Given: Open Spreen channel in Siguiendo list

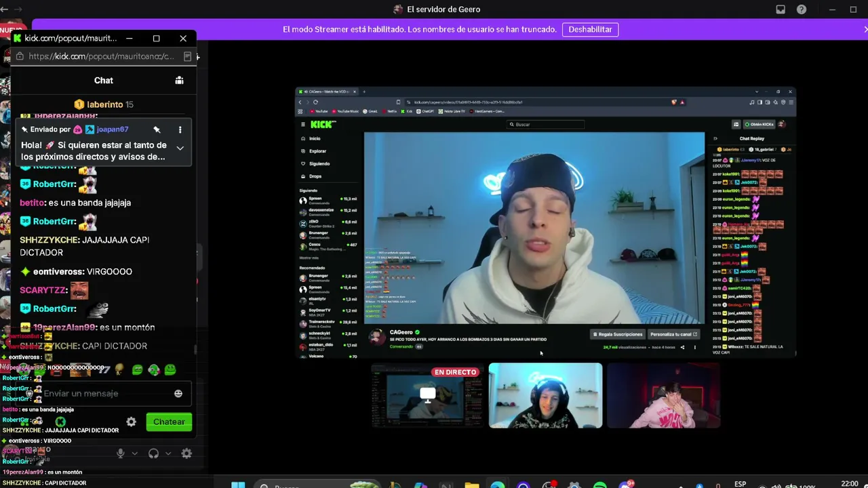Looking at the screenshot, I should [328, 200].
